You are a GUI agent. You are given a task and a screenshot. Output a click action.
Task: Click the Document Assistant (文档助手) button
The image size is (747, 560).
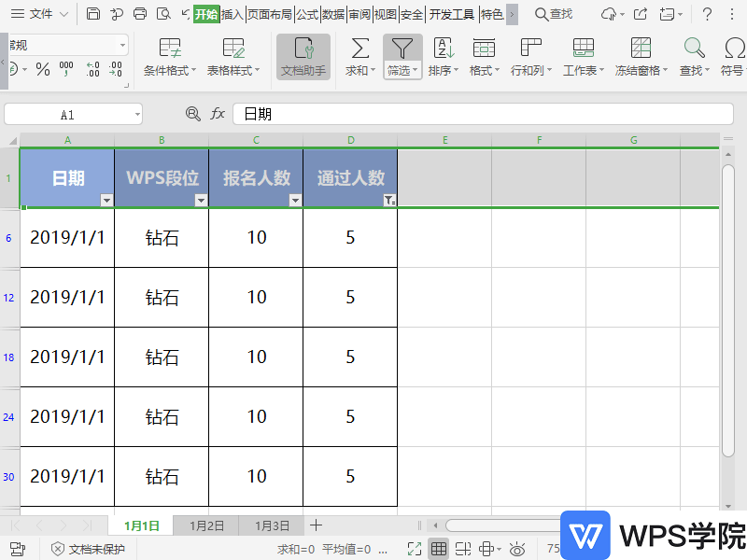(x=303, y=57)
